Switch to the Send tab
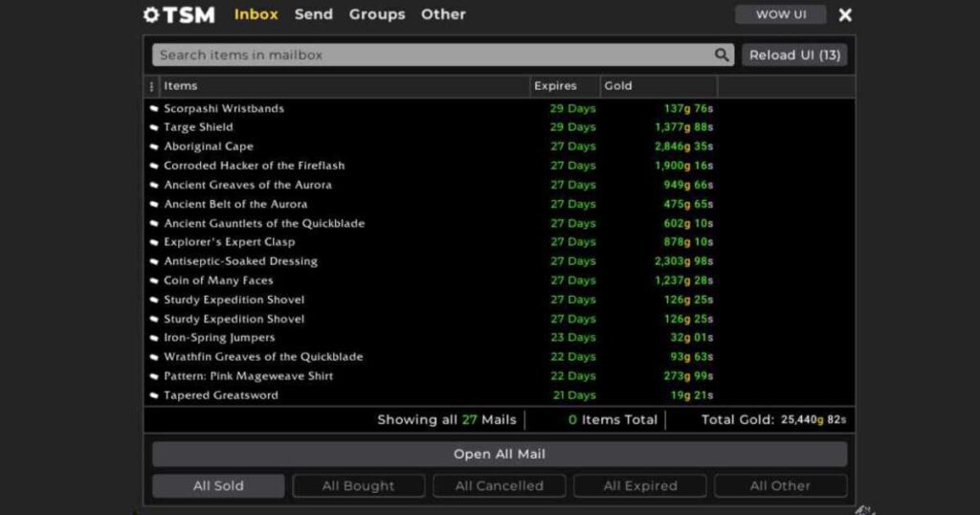The height and width of the screenshot is (515, 980). click(x=314, y=14)
